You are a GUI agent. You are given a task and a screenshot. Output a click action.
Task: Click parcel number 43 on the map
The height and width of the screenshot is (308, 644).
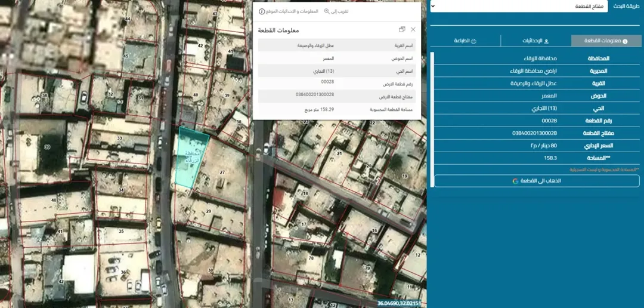[215, 14]
